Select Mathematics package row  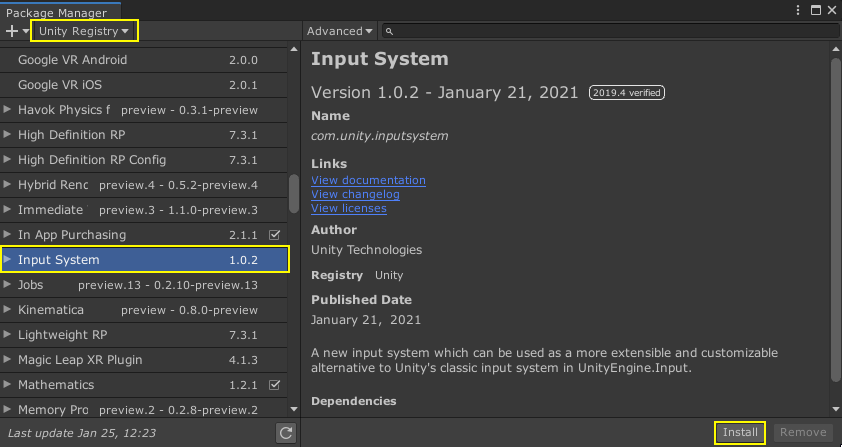(143, 385)
